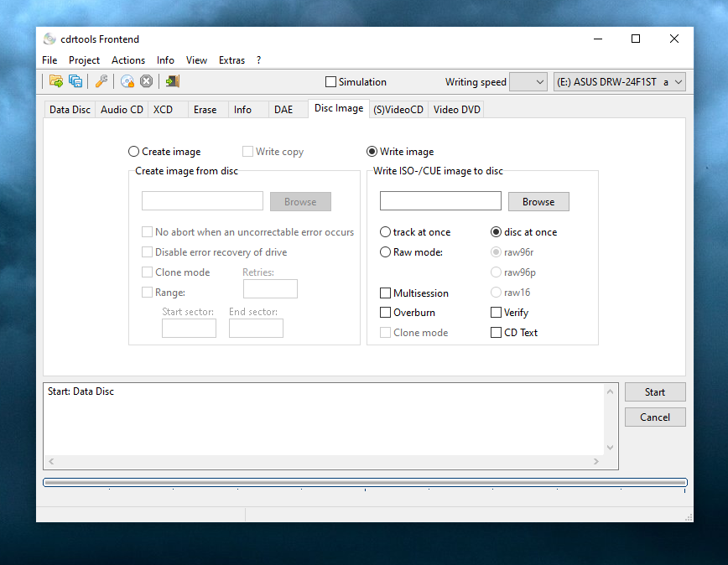The height and width of the screenshot is (565, 728).
Task: Click the progress bar below the log
Action: 365,483
